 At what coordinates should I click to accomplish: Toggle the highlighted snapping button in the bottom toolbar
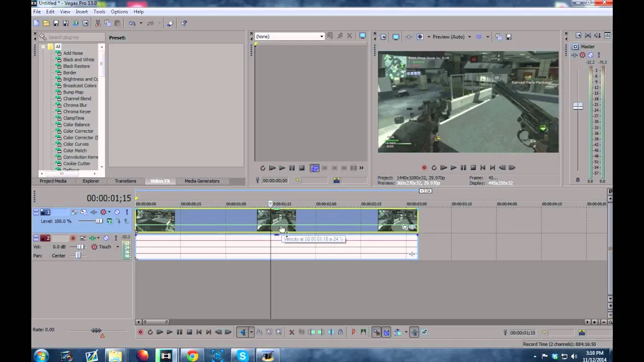pyautogui.click(x=376, y=332)
